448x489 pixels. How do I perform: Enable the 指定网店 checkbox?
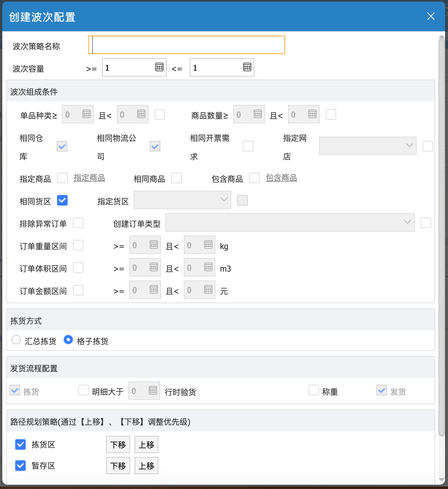click(428, 146)
